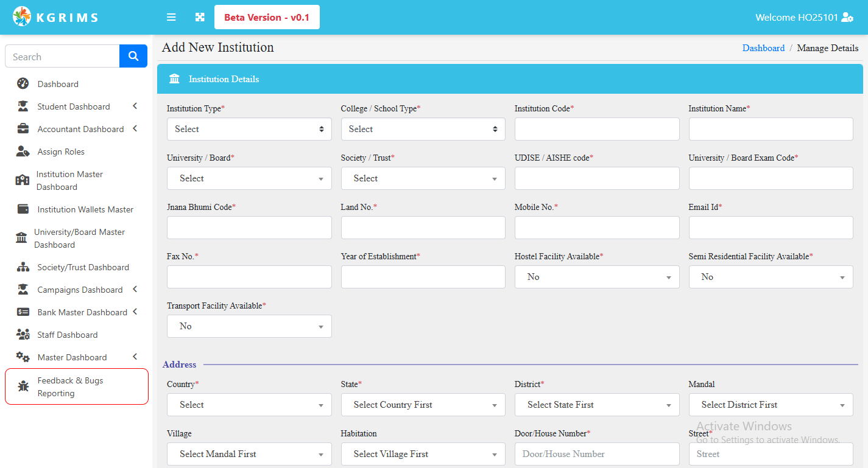This screenshot has width=868, height=468.
Task: Click the Dashboard breadcrumb link
Action: [763, 48]
